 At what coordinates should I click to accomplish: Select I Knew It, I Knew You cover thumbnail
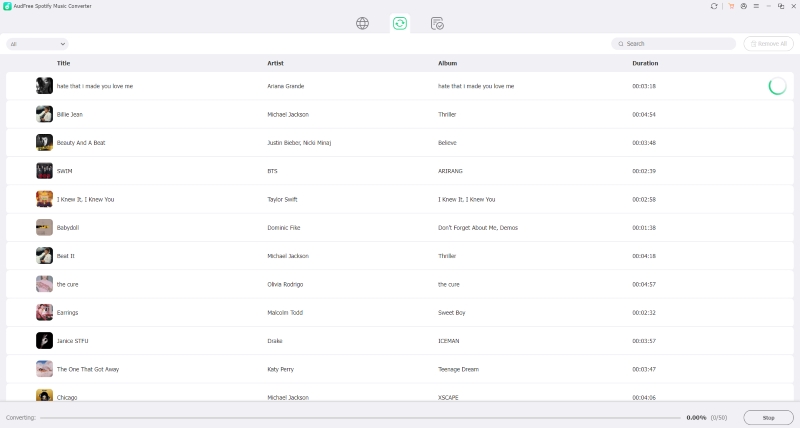click(x=44, y=199)
